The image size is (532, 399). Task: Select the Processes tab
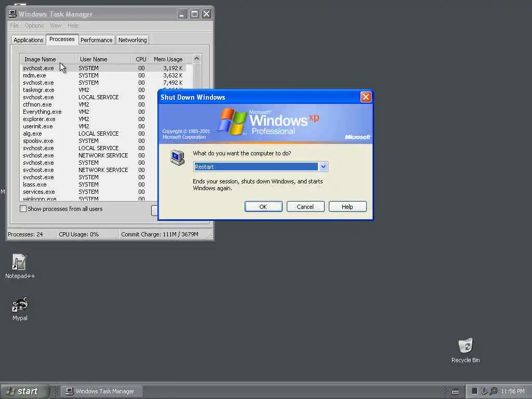point(62,39)
